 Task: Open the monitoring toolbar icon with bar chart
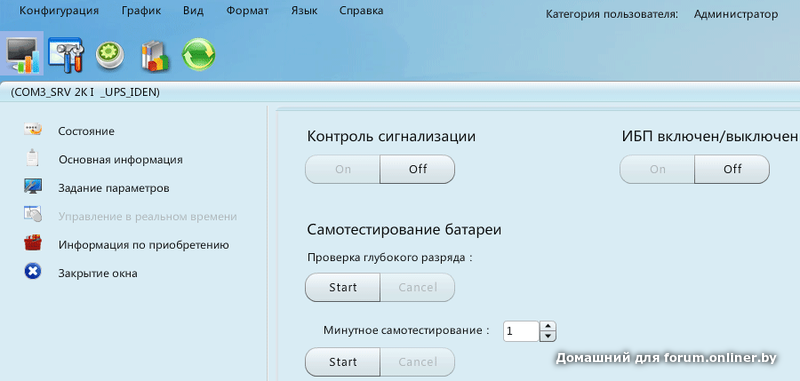(x=22, y=54)
